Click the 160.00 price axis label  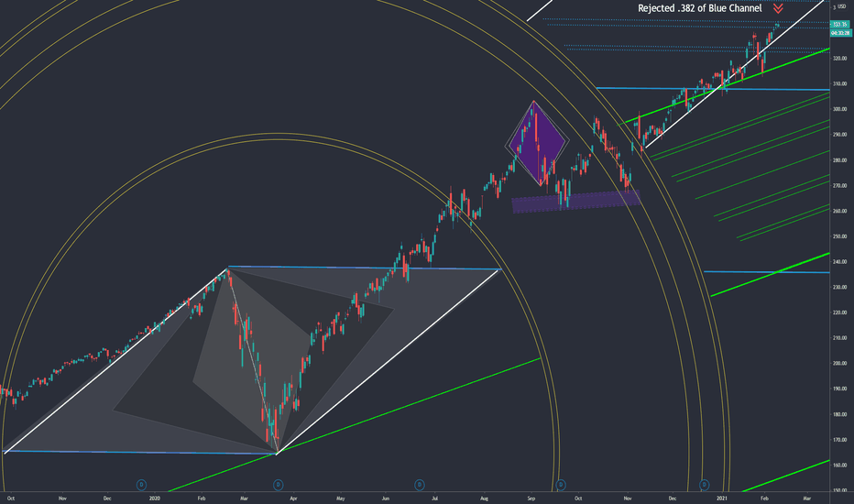839,465
